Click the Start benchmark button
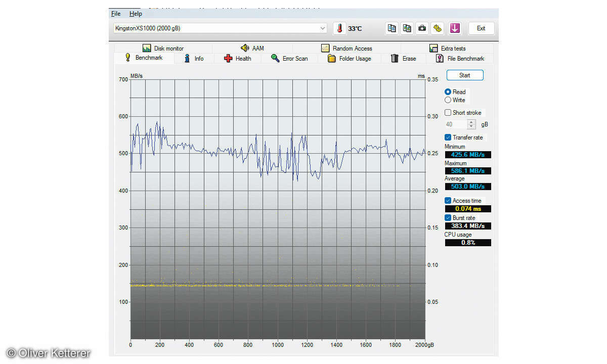Image resolution: width=607 pixels, height=364 pixels. [464, 75]
